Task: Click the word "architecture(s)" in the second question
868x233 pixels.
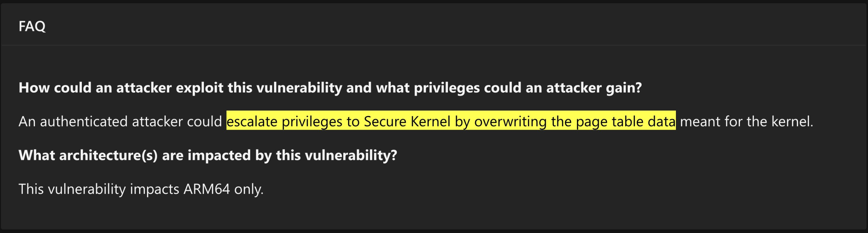Action: 108,155
